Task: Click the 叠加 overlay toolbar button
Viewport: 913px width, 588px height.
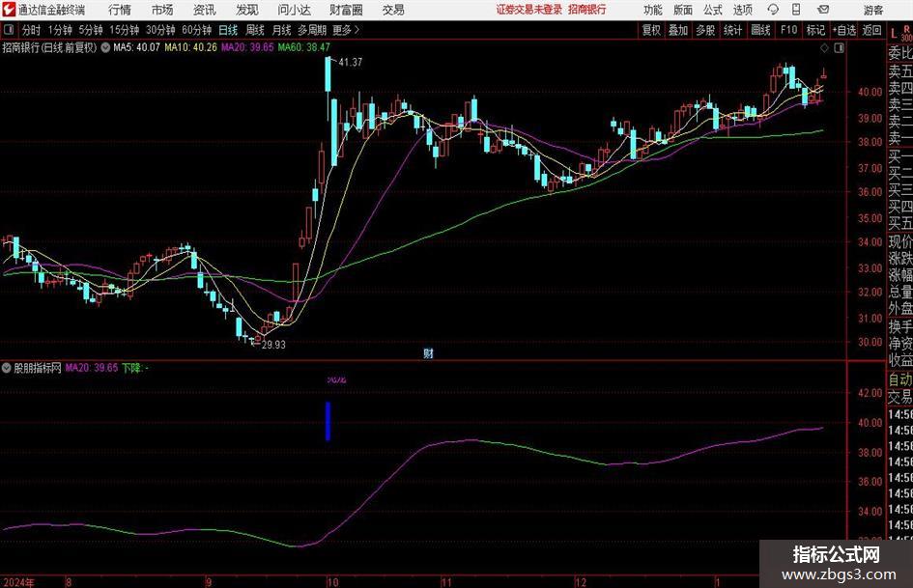Action: pos(678,30)
